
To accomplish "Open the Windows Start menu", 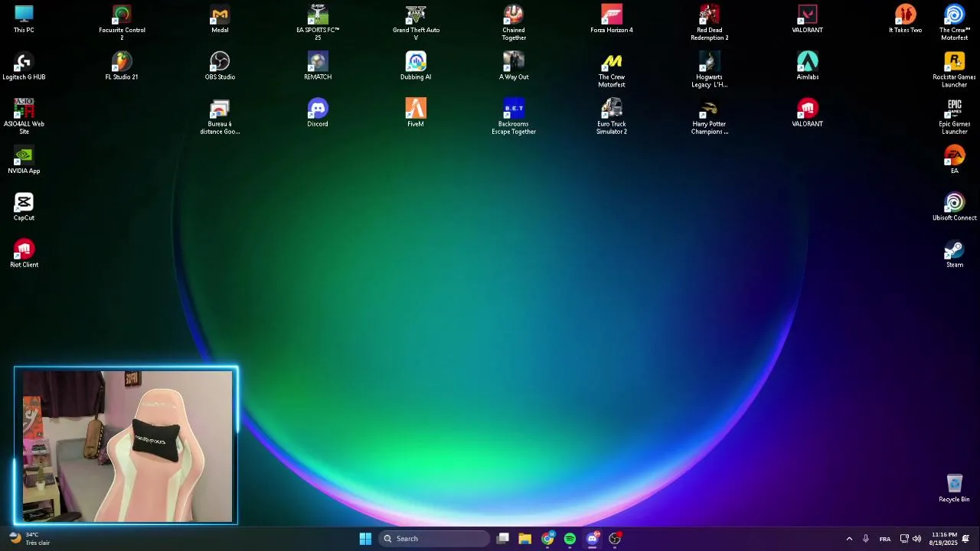I will tap(365, 539).
